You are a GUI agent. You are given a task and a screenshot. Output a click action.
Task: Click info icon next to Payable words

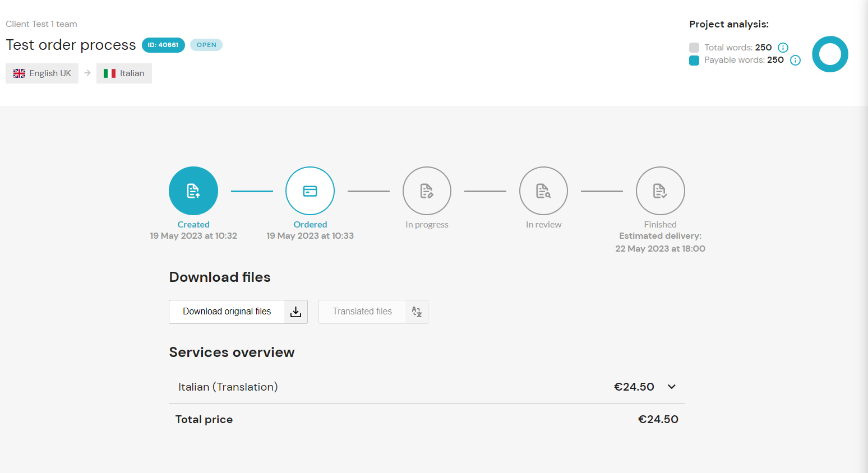(x=795, y=60)
